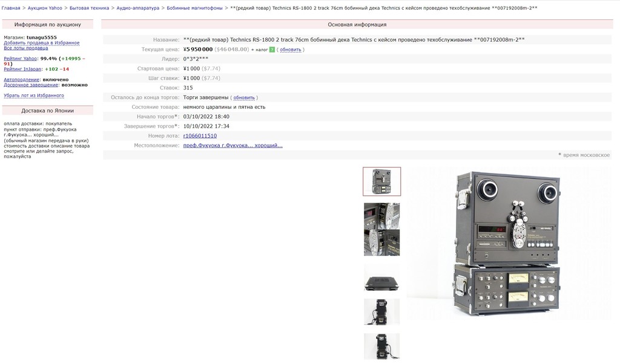Click Убрать лот из Избранного
The height and width of the screenshot is (364, 620).
[33, 96]
